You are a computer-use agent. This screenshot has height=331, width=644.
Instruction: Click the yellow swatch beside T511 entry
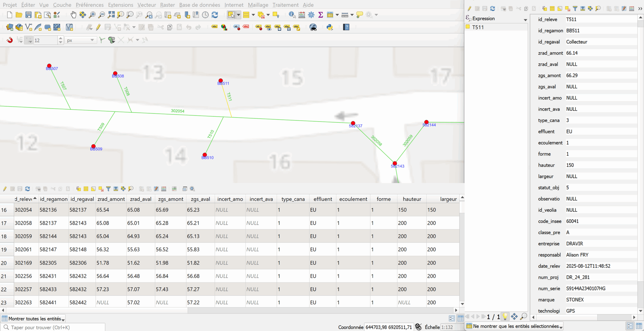[468, 27]
